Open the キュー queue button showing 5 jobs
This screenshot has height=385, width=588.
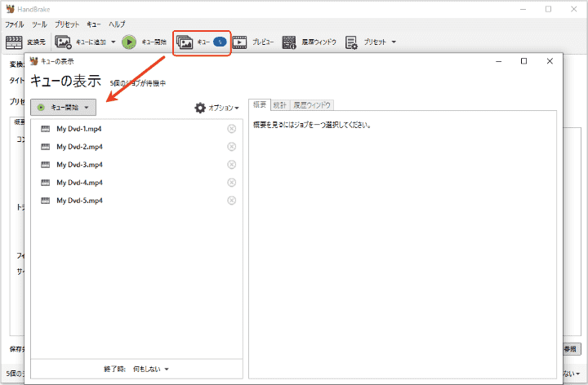pyautogui.click(x=202, y=42)
